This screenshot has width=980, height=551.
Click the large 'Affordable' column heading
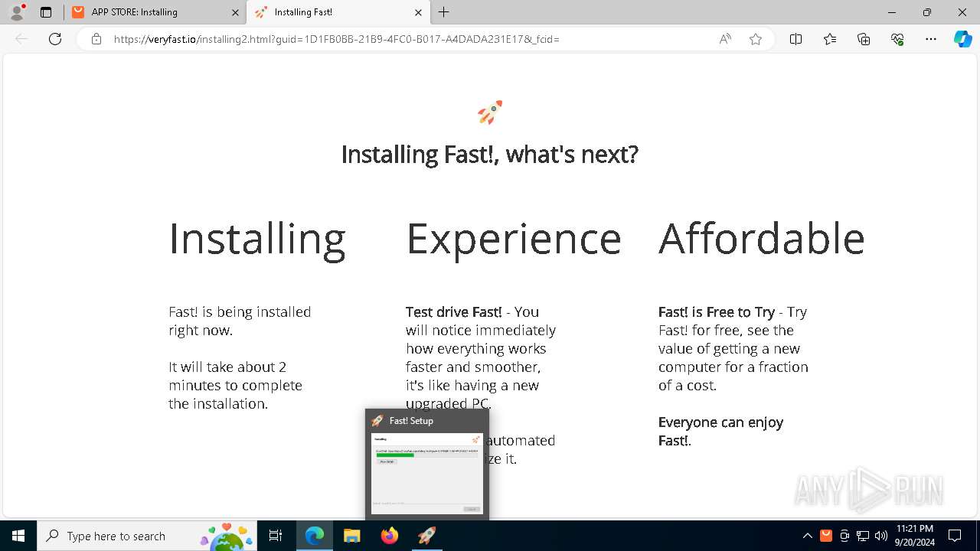(762, 239)
